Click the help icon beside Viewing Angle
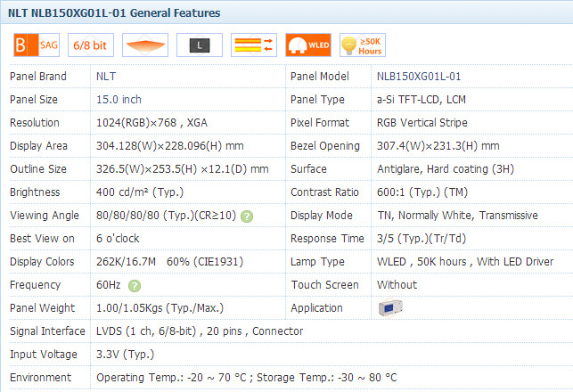This screenshot has width=573, height=392. (247, 216)
